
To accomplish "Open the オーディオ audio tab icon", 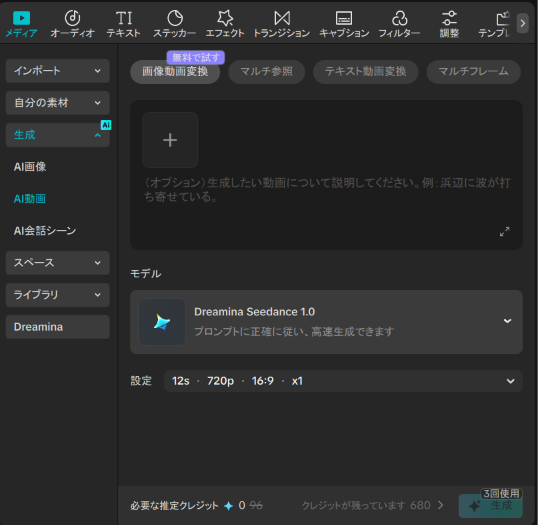I will 72,18.
